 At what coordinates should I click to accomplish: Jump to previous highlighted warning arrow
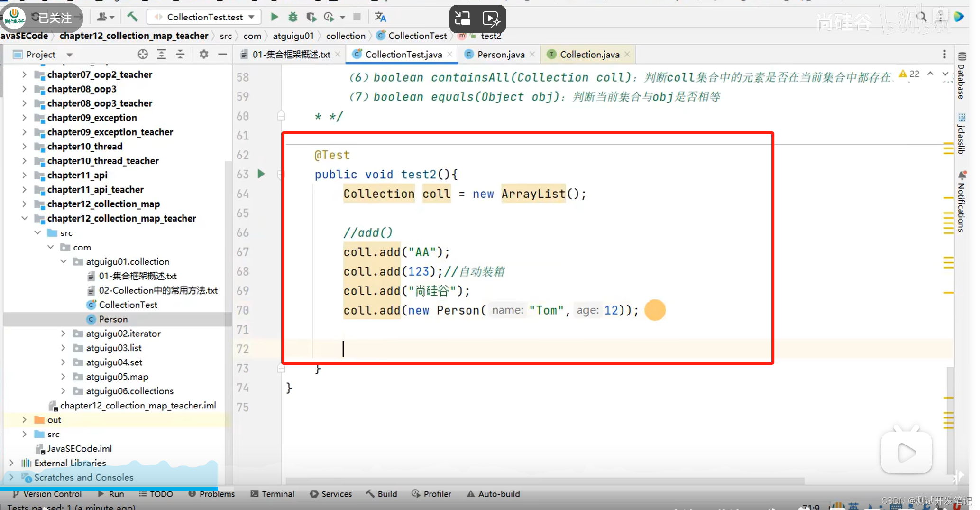pyautogui.click(x=930, y=74)
